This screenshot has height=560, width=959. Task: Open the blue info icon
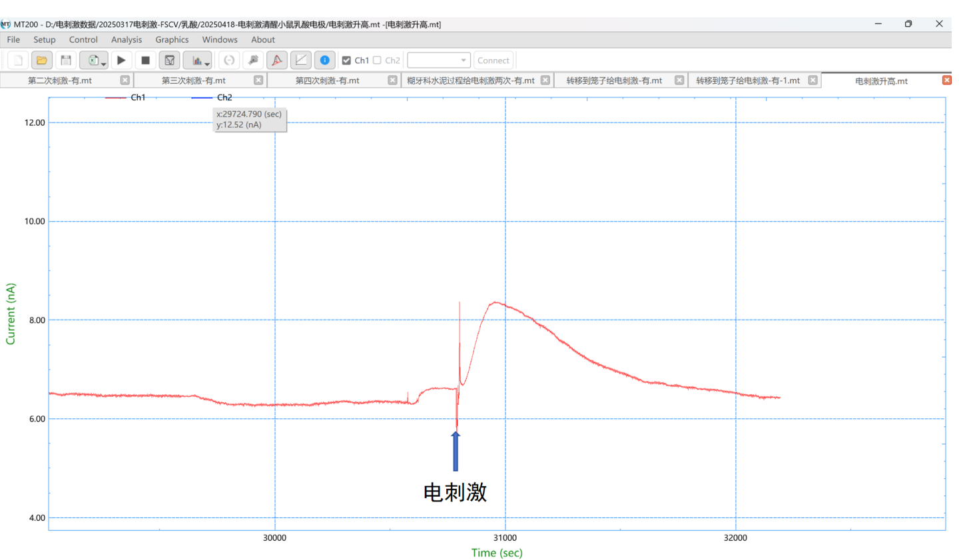tap(324, 61)
